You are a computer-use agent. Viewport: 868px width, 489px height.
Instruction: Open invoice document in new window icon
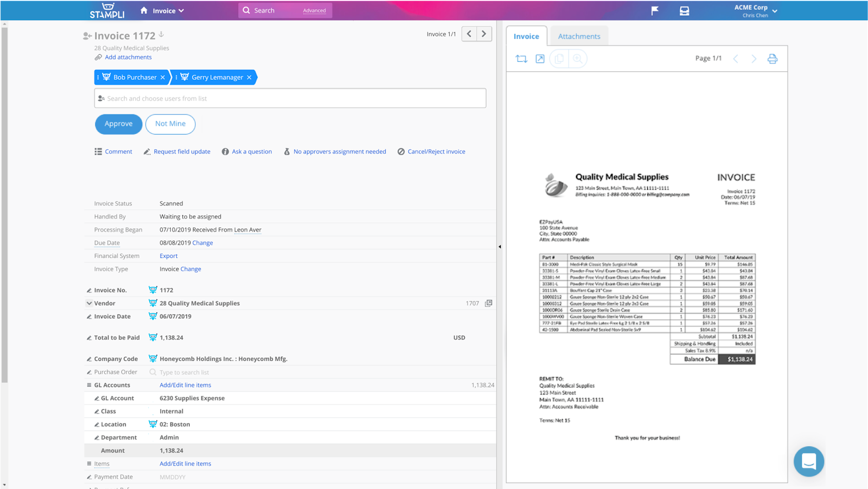540,59
